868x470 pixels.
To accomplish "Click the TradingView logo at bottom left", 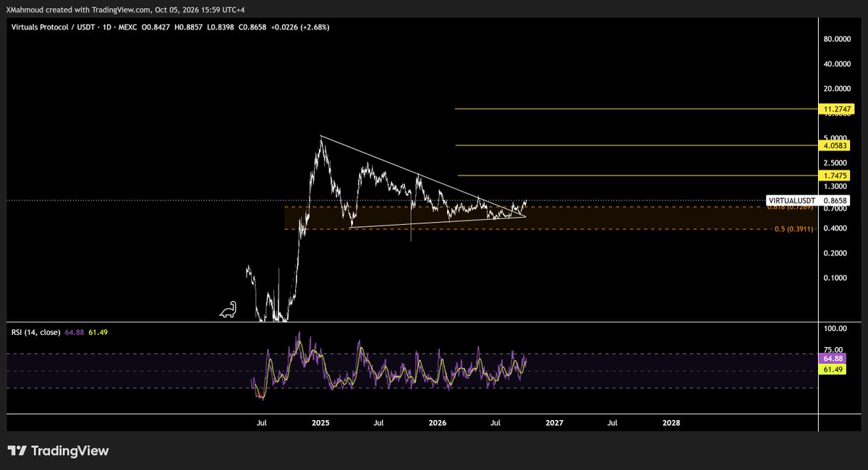I will pyautogui.click(x=58, y=451).
